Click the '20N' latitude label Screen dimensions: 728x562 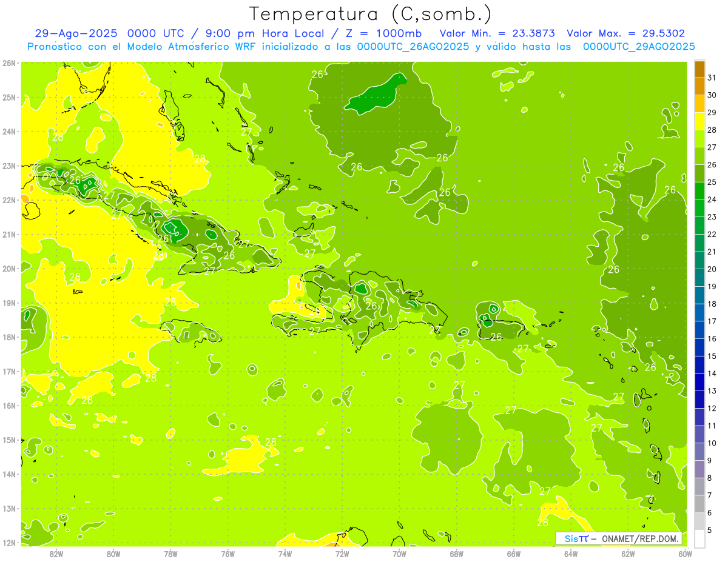(9, 269)
